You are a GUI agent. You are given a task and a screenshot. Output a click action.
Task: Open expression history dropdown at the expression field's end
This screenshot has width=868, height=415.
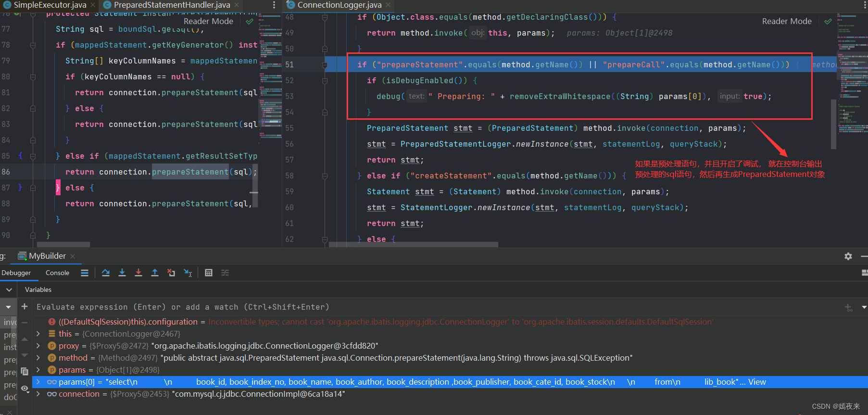[864, 307]
